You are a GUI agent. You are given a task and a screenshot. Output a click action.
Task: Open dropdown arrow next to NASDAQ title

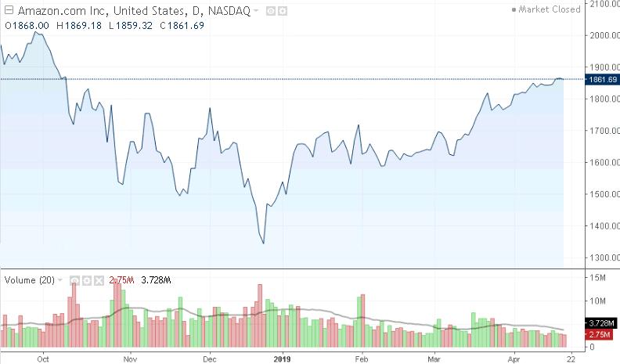(256, 10)
